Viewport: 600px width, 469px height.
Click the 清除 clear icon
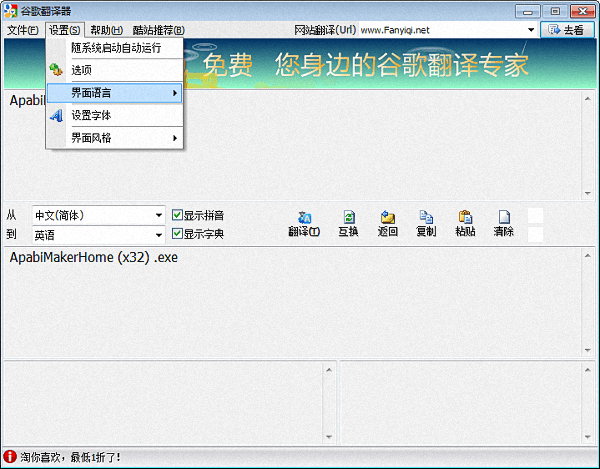pos(504,217)
